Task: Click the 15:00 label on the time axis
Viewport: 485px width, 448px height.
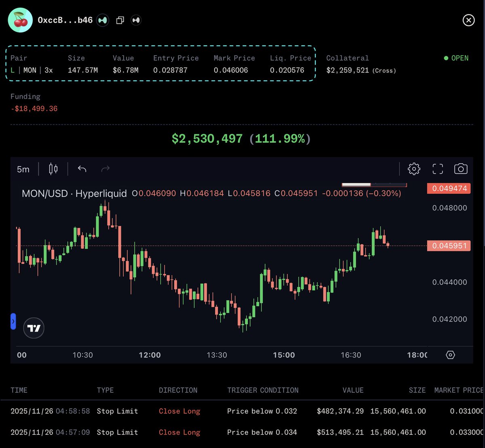Action: (284, 355)
